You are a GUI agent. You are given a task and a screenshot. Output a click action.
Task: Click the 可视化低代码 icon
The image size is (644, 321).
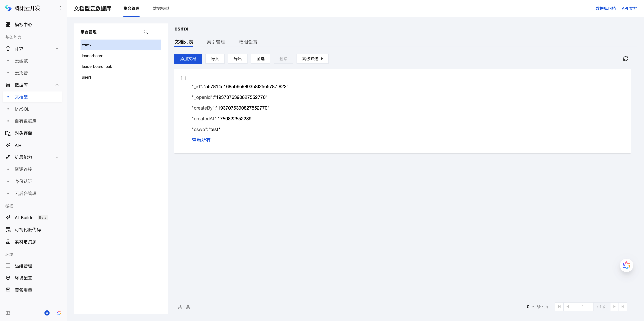coord(8,230)
